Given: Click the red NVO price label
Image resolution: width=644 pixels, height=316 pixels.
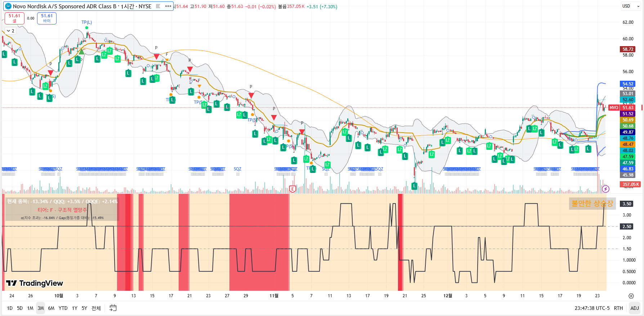Looking at the screenshot, I should [x=614, y=108].
